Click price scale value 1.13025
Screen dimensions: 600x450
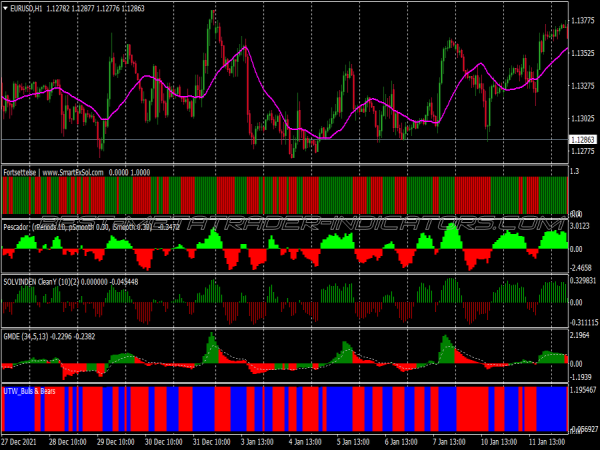point(583,119)
